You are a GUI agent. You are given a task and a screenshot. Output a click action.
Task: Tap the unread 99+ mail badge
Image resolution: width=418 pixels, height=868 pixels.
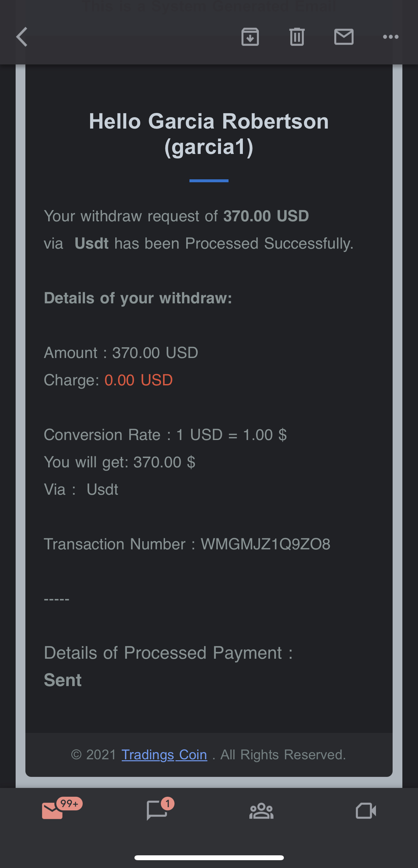click(x=69, y=803)
